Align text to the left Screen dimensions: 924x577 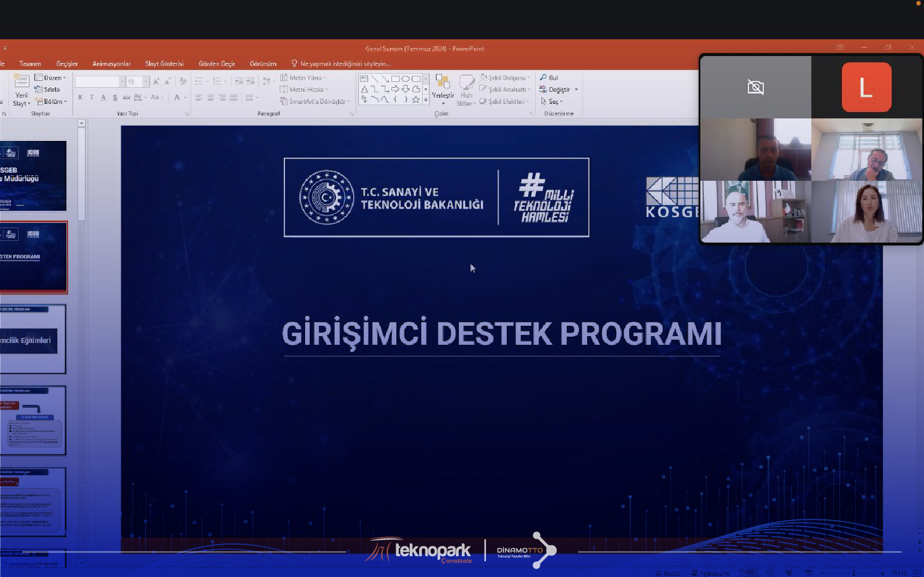click(x=199, y=98)
